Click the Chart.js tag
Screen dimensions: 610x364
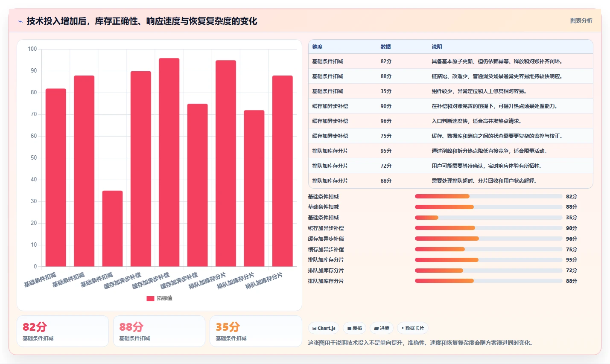pyautogui.click(x=324, y=328)
